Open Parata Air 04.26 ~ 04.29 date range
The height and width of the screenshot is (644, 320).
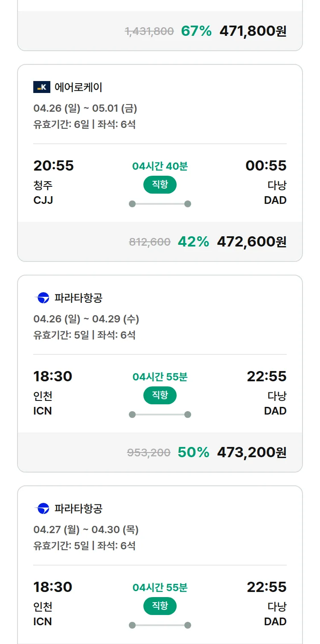point(86,319)
